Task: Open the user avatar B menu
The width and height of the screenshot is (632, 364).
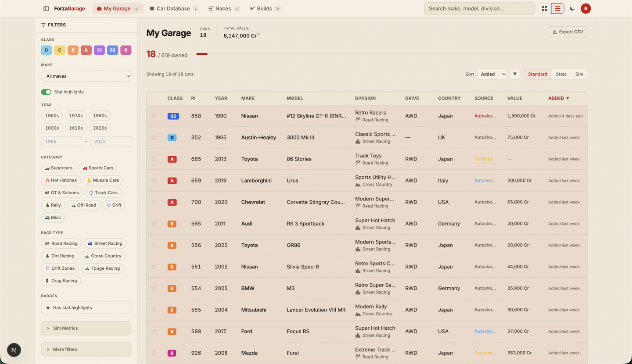Action: (585, 8)
